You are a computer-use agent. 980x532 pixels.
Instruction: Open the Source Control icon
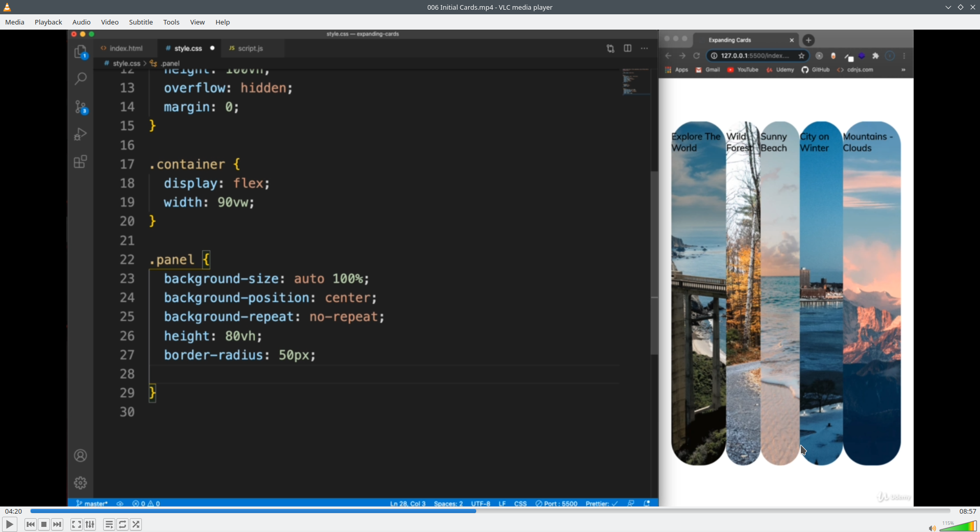[81, 107]
